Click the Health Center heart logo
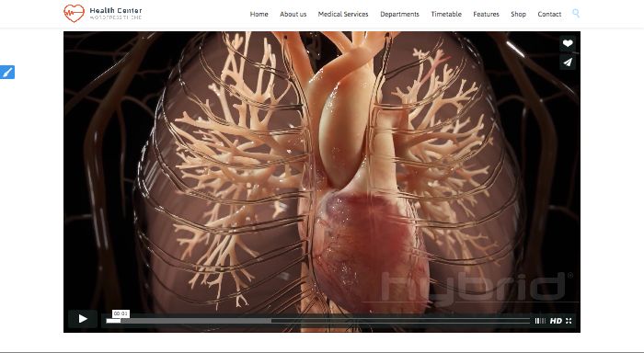The width and height of the screenshot is (644, 353). point(74,13)
